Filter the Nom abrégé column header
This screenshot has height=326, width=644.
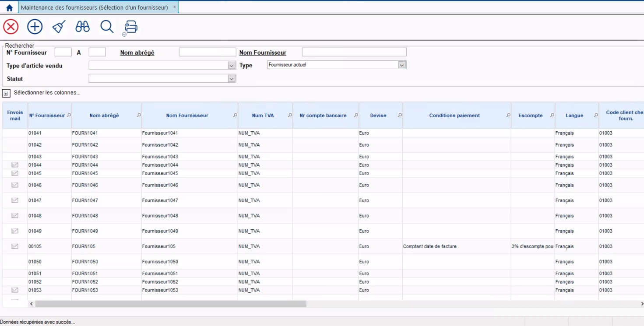[x=139, y=116]
